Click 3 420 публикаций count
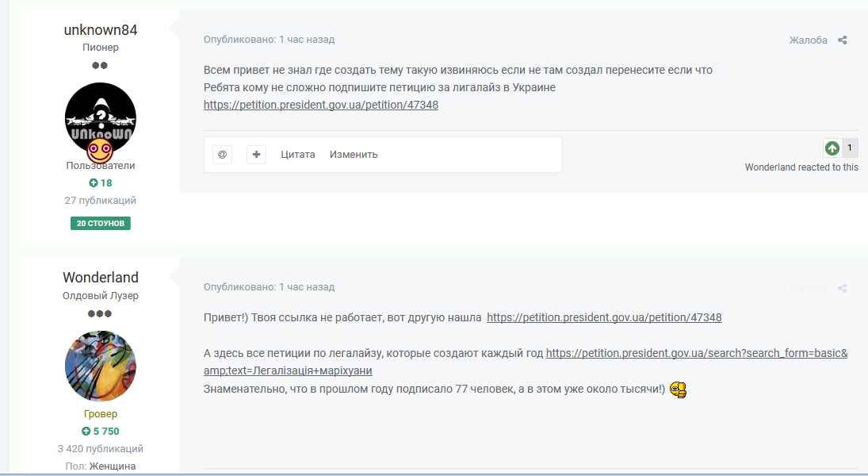The height and width of the screenshot is (476, 868). [100, 449]
